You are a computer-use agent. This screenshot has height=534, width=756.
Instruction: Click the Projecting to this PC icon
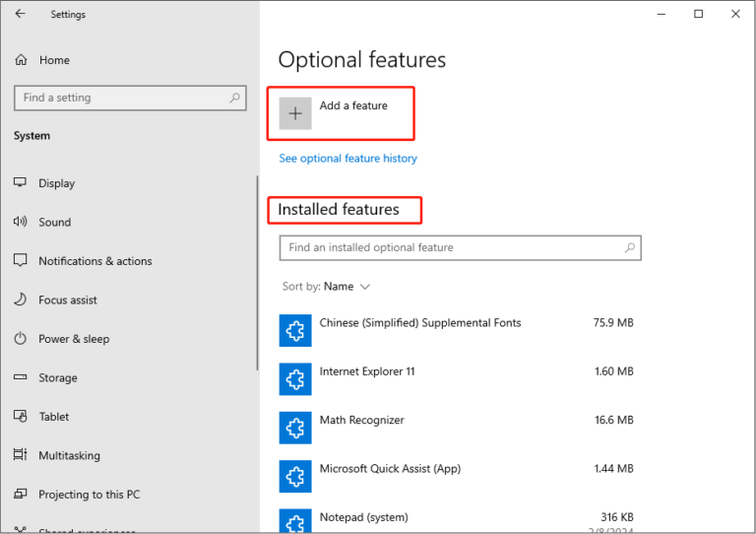[20, 494]
